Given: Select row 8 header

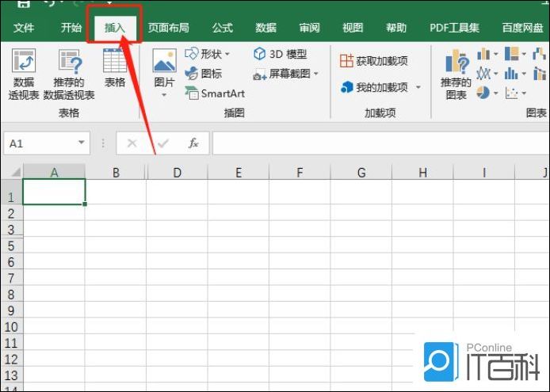Looking at the screenshot, I should click(11, 294).
